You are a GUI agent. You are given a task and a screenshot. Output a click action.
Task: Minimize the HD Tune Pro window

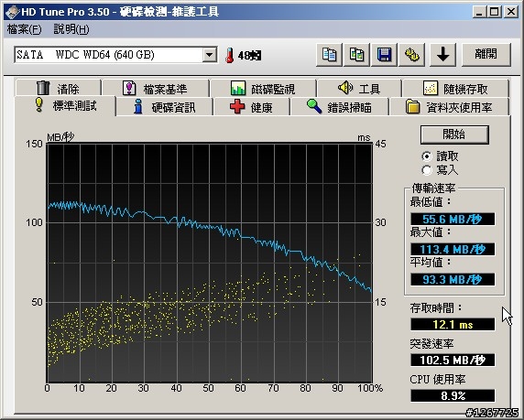click(x=479, y=12)
